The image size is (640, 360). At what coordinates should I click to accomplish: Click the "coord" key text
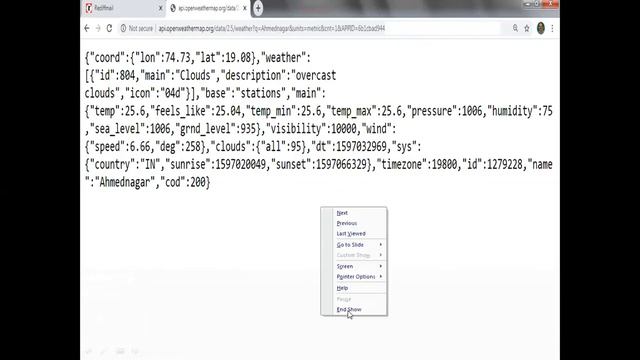coord(107,58)
